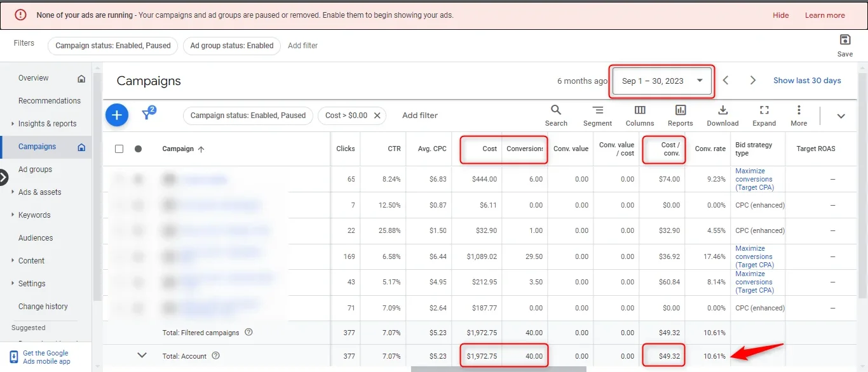Click the home icon beside Campaigns
Viewport: 868px width, 372px height.
[81, 147]
